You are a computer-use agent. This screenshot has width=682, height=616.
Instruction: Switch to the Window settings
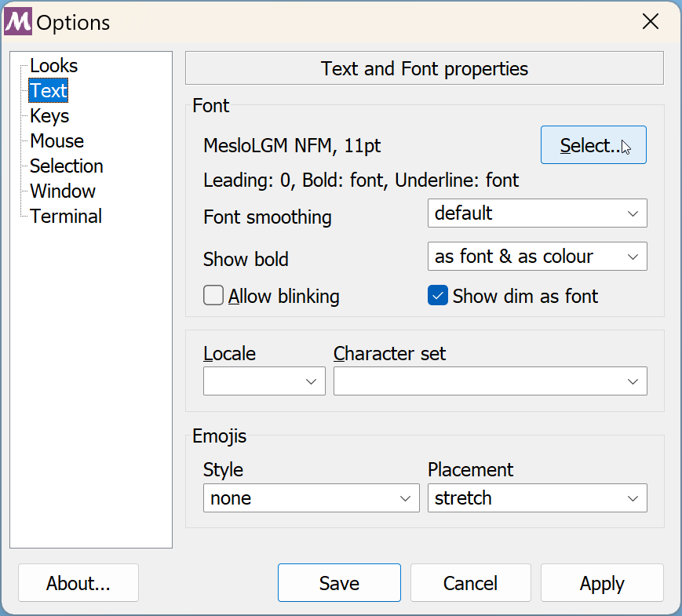click(62, 191)
